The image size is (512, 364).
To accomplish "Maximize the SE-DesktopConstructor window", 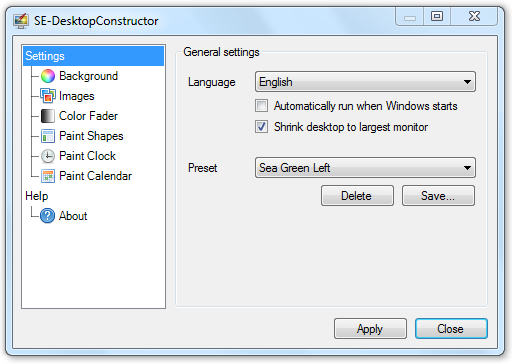I will tap(437, 16).
